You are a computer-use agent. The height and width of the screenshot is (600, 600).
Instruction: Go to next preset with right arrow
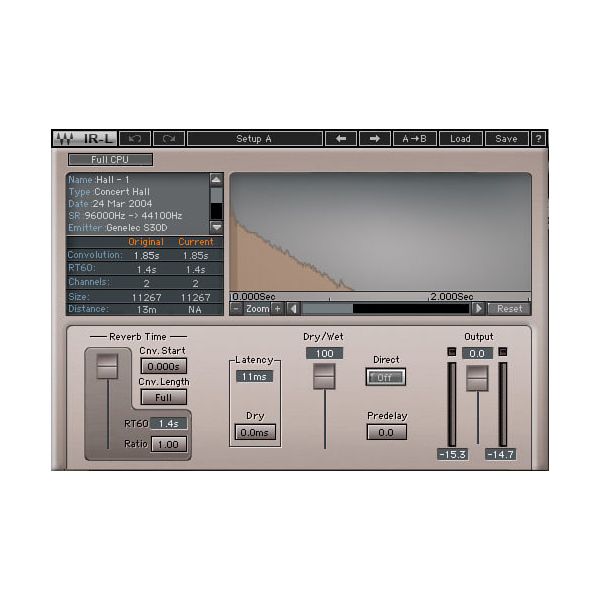pyautogui.click(x=374, y=139)
